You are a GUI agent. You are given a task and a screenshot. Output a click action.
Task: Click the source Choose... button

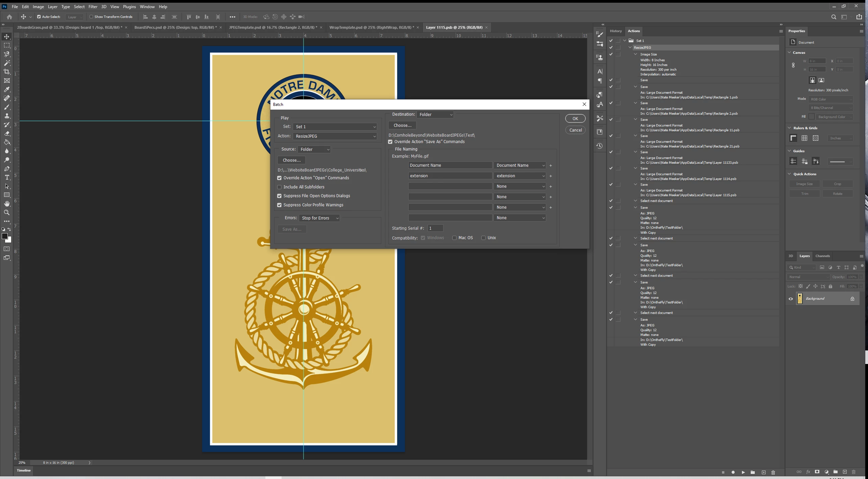[x=291, y=160]
